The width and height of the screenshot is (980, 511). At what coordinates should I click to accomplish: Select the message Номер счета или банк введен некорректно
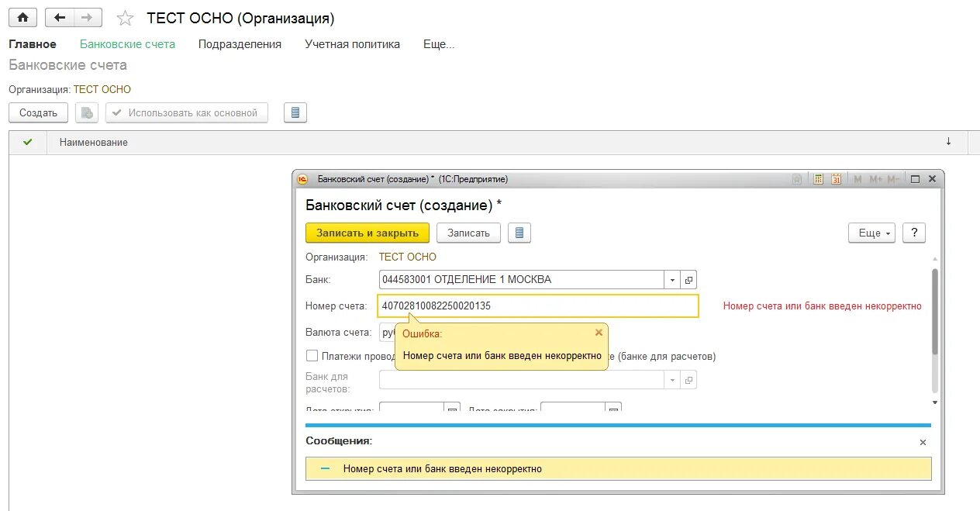[618, 469]
